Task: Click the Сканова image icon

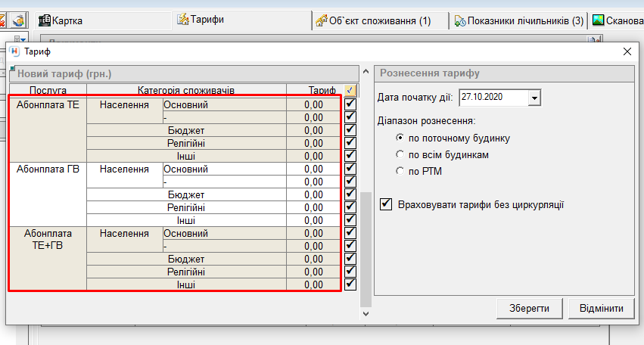Action: click(598, 20)
